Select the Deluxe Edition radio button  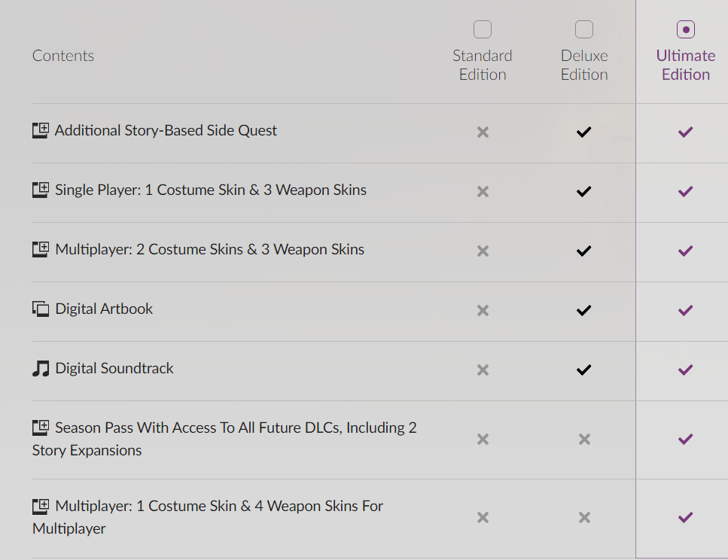(x=584, y=29)
